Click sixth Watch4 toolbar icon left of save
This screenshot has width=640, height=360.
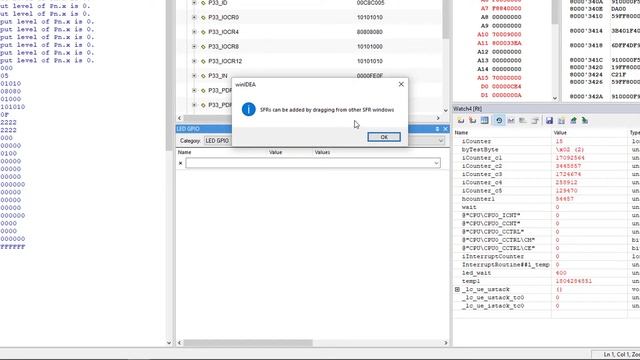(x=522, y=120)
